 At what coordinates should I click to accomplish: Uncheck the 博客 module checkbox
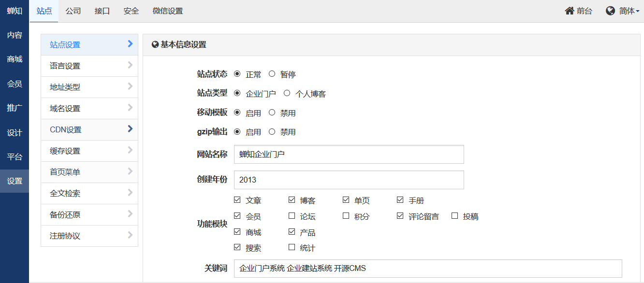(x=292, y=199)
